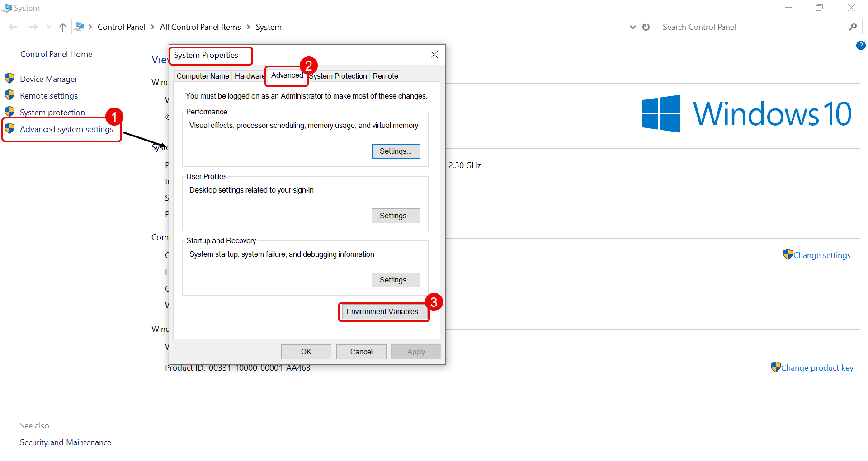The height and width of the screenshot is (461, 868).
Task: Open the System Protection tab
Action: point(339,76)
